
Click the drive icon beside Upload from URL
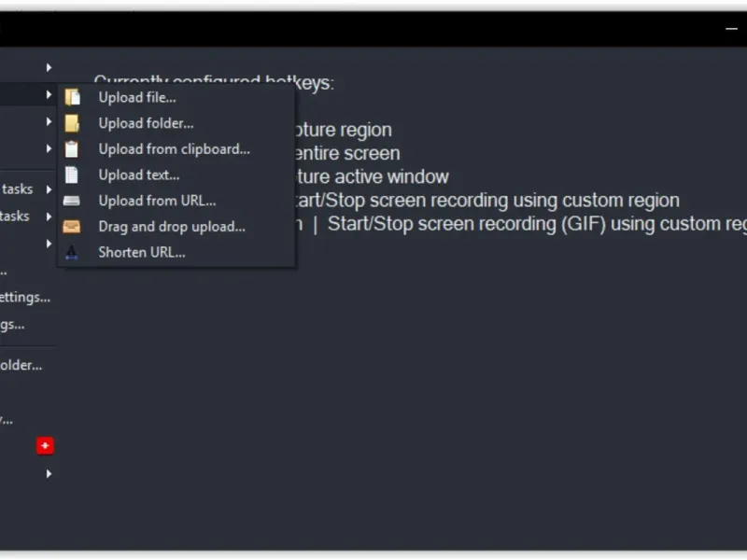tap(72, 201)
